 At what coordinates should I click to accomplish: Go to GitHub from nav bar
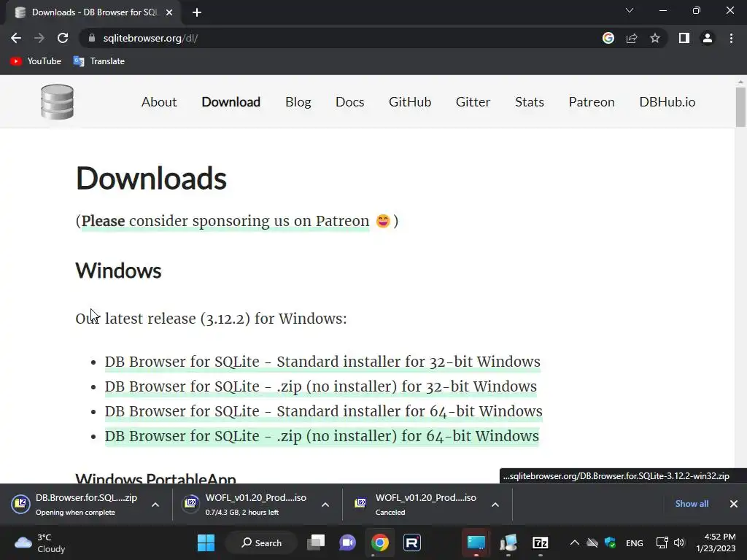(410, 102)
